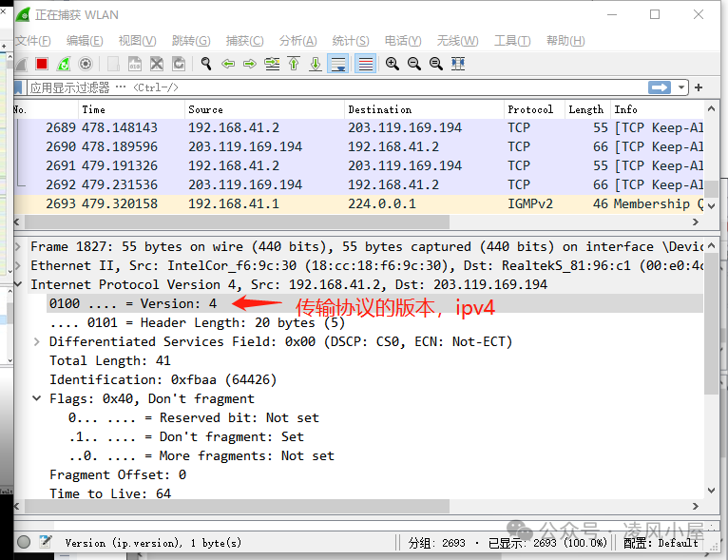Jump to the last packet
Screen dimensions: 728x560
pos(316,64)
